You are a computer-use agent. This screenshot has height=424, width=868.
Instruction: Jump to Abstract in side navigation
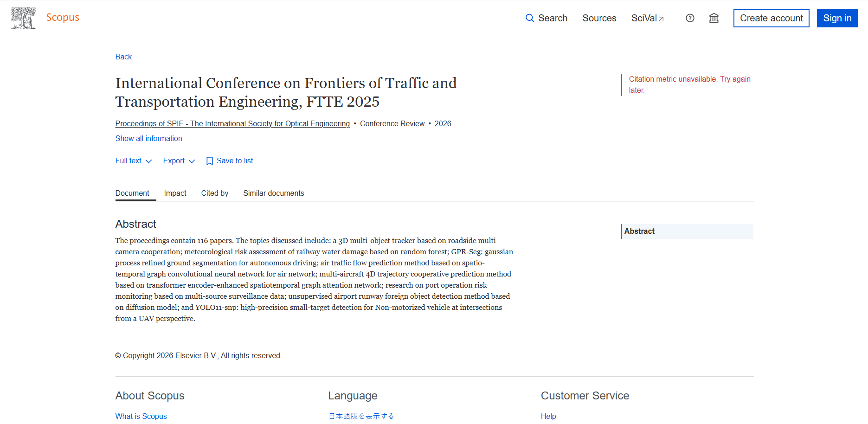tap(639, 231)
